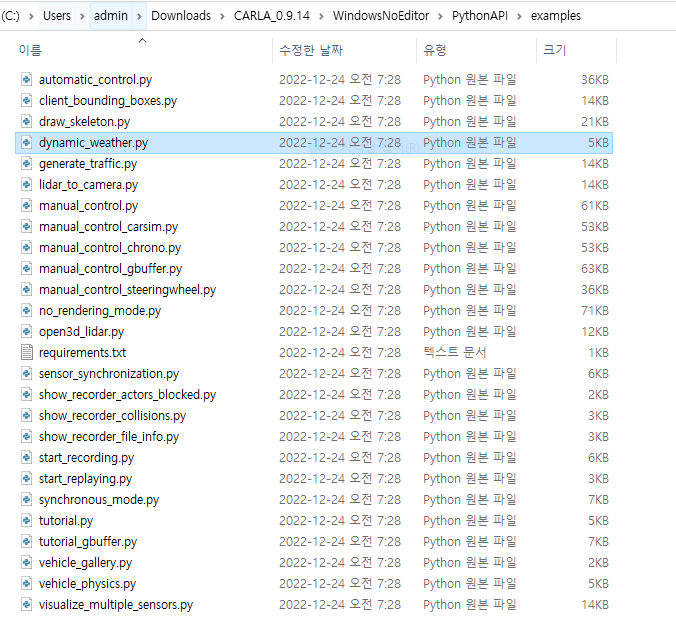Select the show_recorder_collisions.py file name
Screen dimensions: 676x630
[x=112, y=416]
